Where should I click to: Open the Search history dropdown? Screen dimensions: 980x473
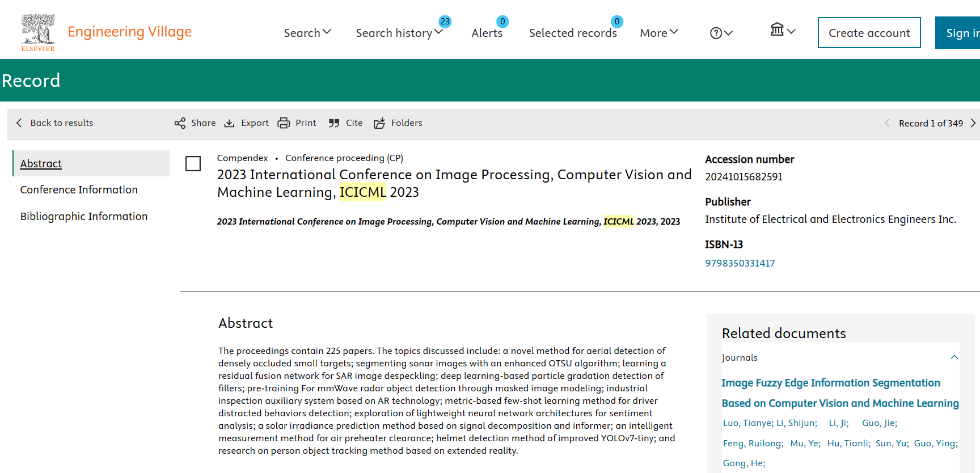click(399, 33)
